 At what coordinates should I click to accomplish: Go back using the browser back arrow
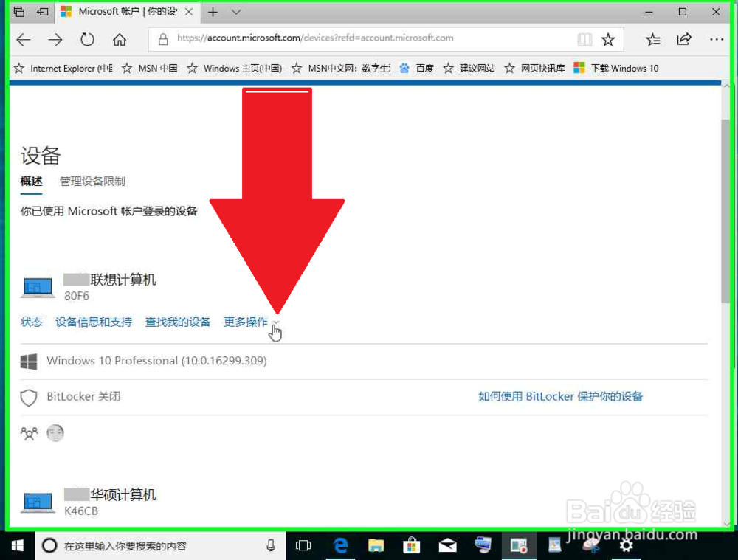[x=24, y=40]
